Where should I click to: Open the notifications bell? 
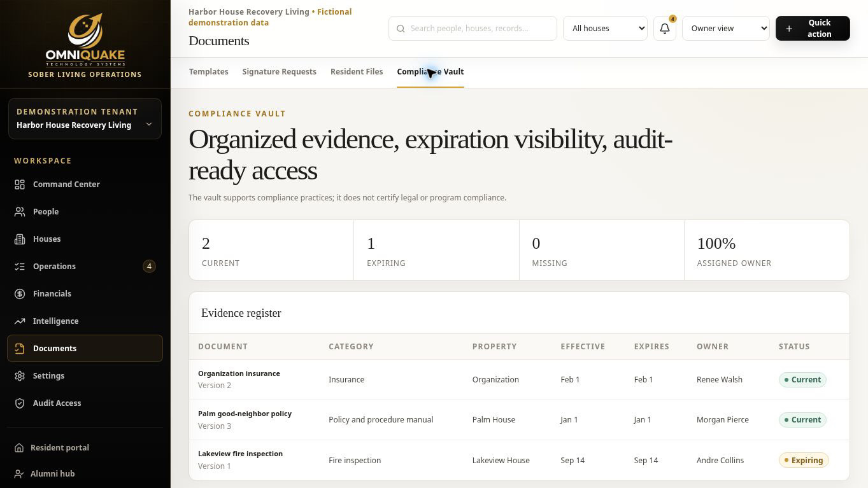[x=665, y=29]
